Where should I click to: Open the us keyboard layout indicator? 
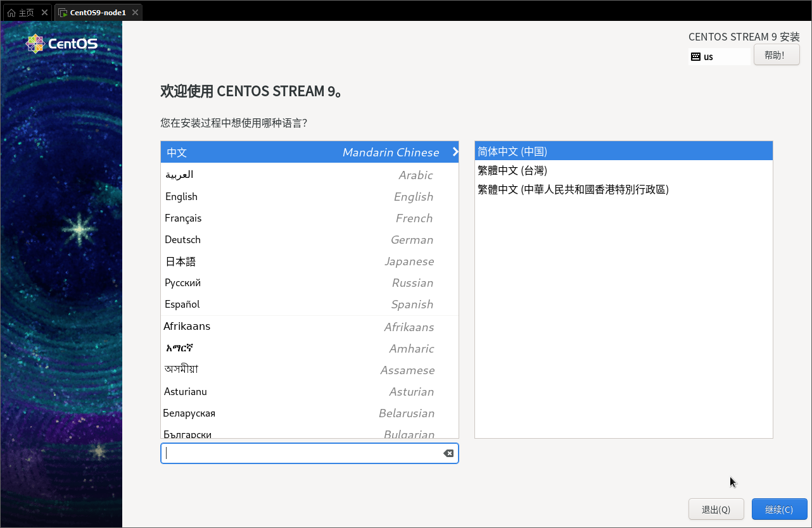click(x=720, y=56)
